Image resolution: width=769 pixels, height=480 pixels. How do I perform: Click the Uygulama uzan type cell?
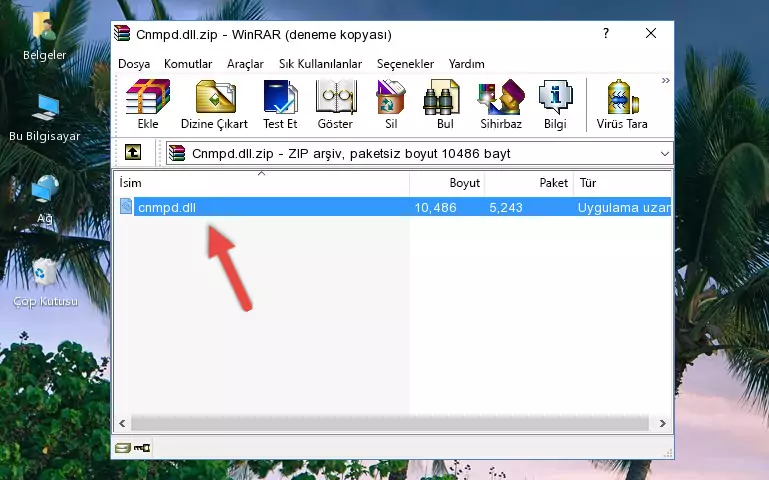pyautogui.click(x=624, y=207)
